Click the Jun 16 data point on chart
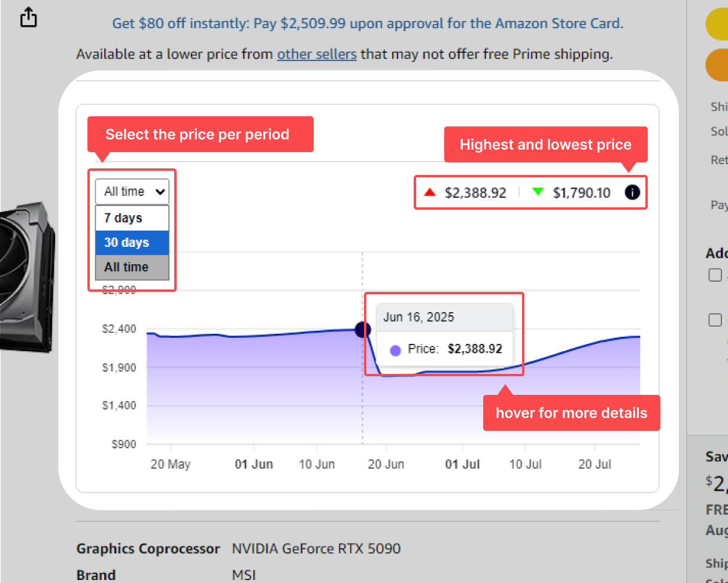 point(363,330)
